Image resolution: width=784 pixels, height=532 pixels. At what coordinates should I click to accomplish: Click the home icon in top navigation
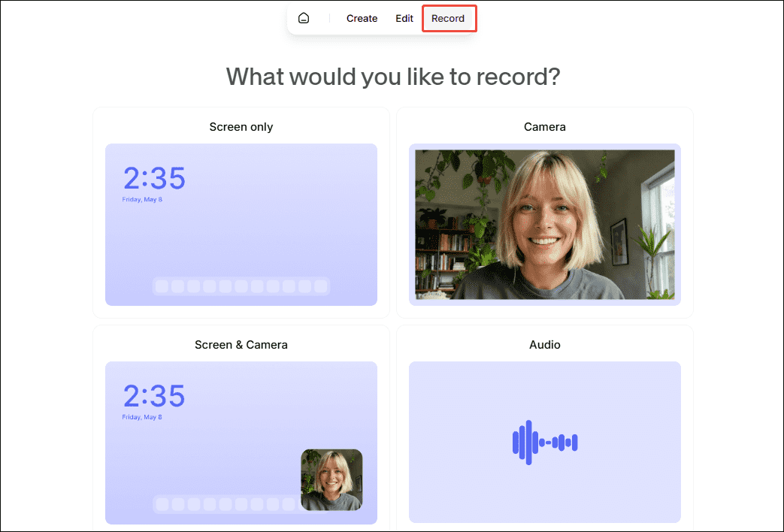(304, 17)
